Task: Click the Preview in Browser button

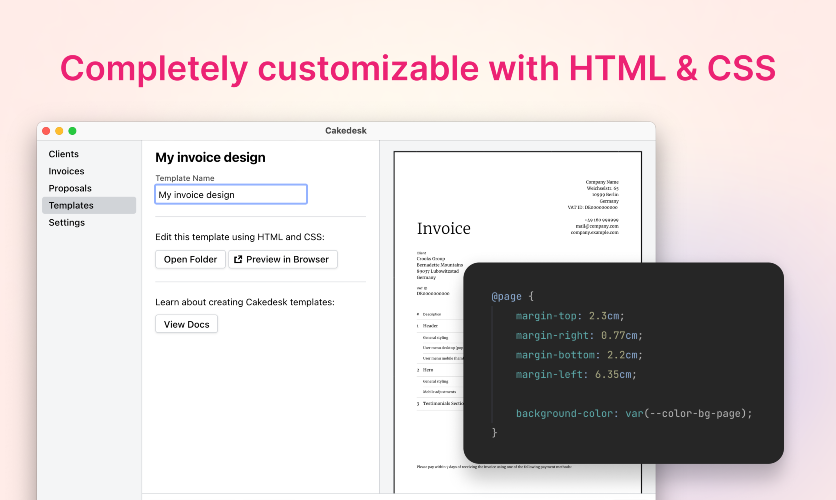Action: pos(283,260)
